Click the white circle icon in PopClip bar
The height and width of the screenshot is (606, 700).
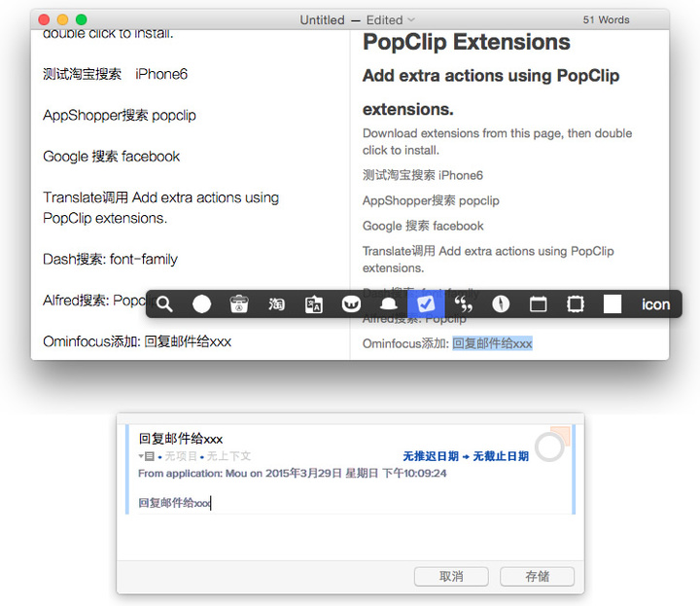click(x=201, y=304)
